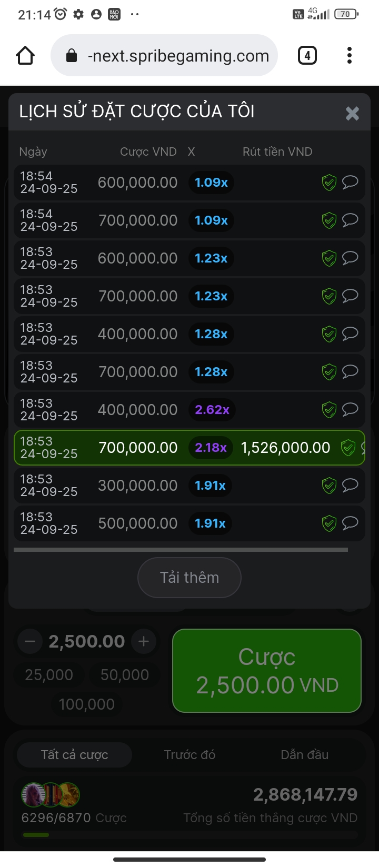The image size is (379, 868).
Task: Go to browser home page
Action: (x=25, y=55)
